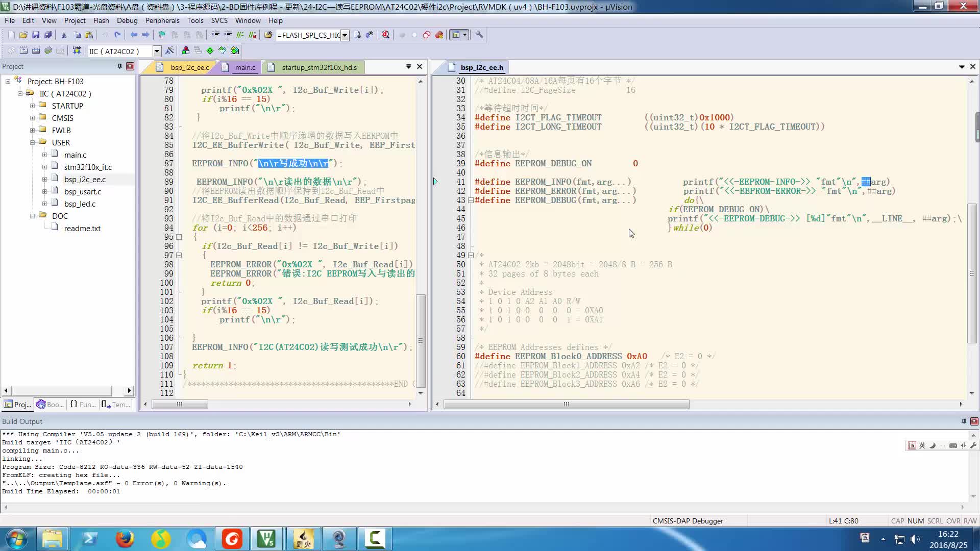Open the SVCS menu

219,20
